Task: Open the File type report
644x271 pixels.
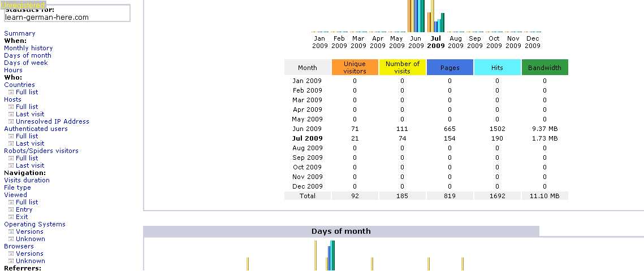Action: pos(18,187)
